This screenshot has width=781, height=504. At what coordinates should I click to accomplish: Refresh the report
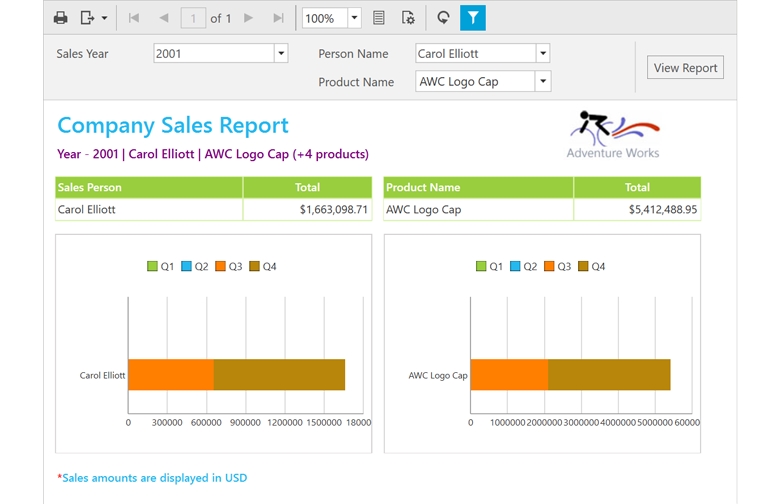[443, 18]
